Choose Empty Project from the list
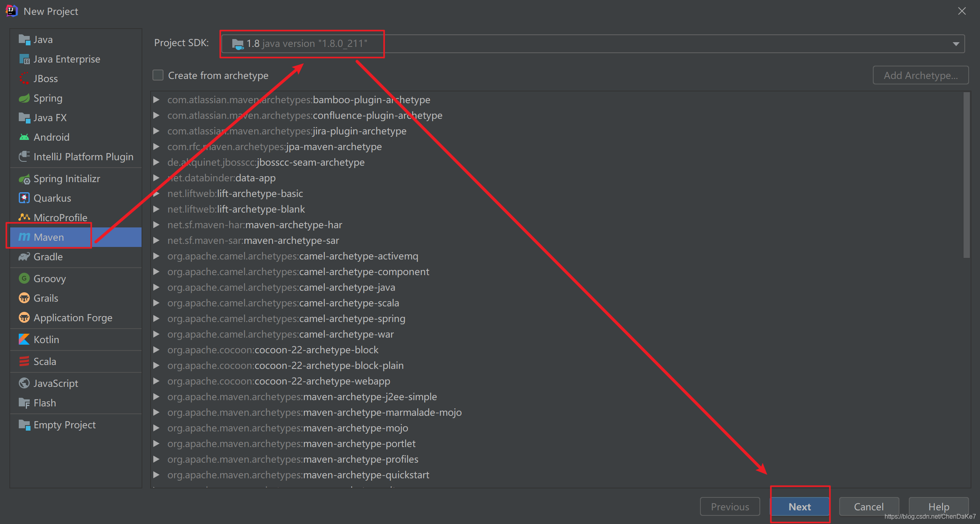 click(x=65, y=425)
